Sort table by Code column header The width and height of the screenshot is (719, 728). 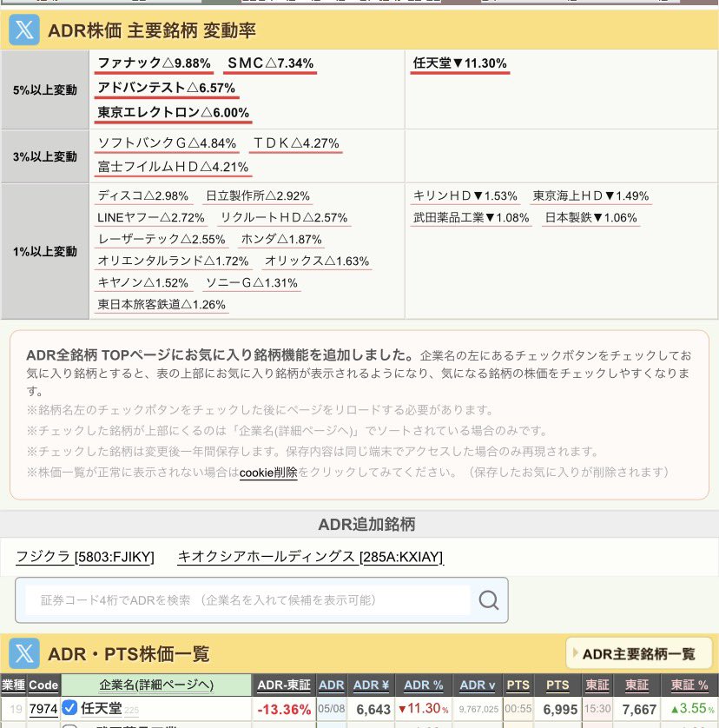[43, 685]
